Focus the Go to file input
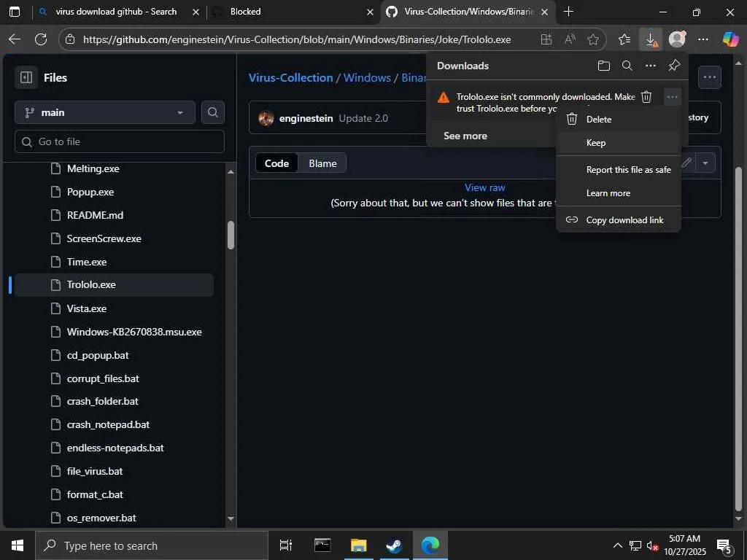 click(x=119, y=141)
